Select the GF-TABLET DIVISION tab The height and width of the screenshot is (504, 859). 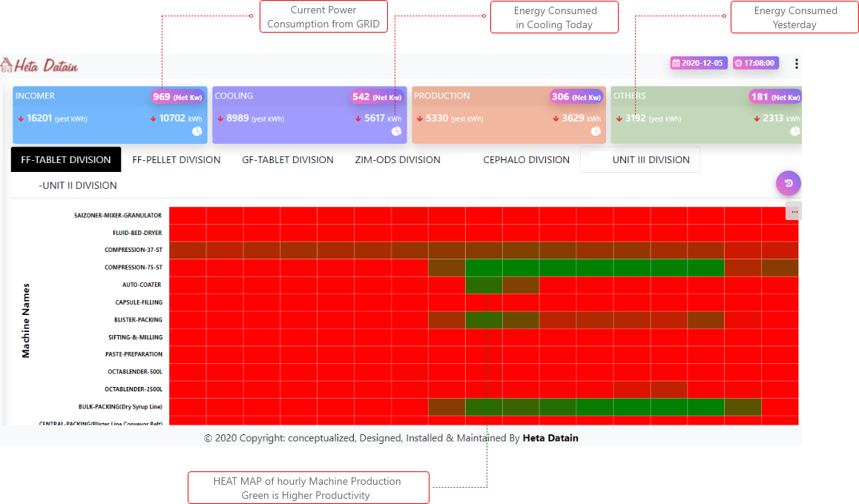(288, 159)
